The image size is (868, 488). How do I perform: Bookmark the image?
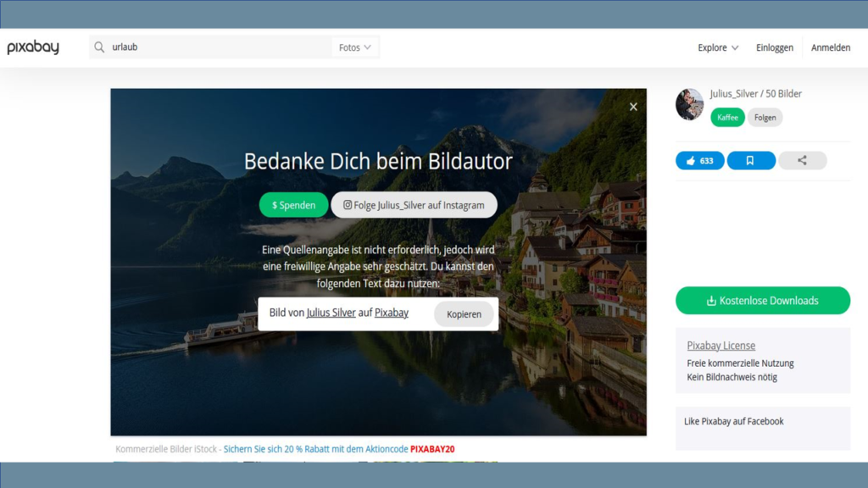[x=751, y=160]
